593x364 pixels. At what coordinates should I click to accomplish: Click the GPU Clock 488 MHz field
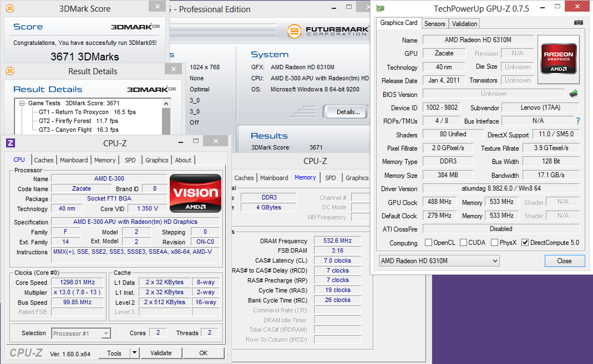(x=439, y=202)
